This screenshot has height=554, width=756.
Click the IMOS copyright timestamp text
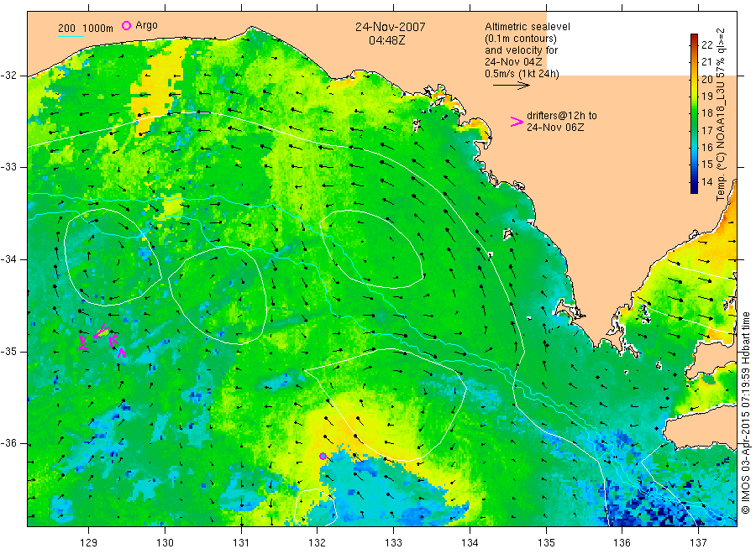[746, 412]
